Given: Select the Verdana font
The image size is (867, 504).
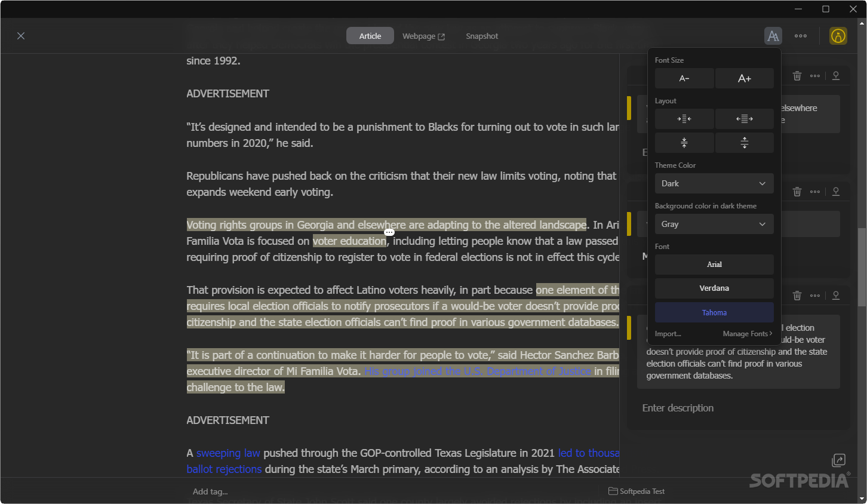Looking at the screenshot, I should point(714,288).
